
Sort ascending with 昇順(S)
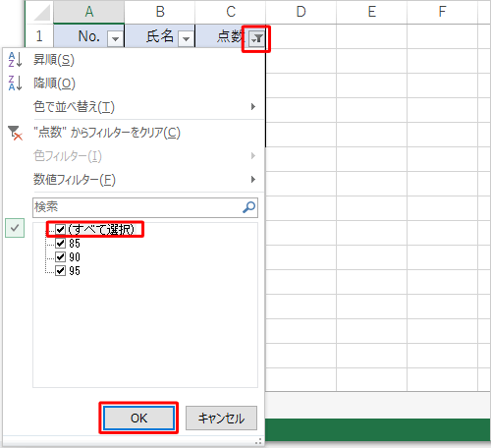134,60
